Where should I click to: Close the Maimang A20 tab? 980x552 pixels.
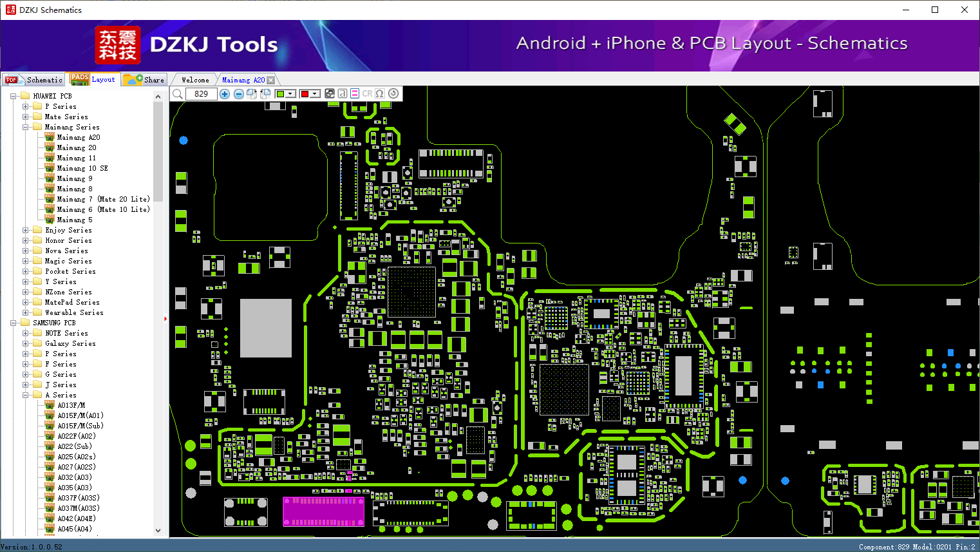(x=270, y=80)
